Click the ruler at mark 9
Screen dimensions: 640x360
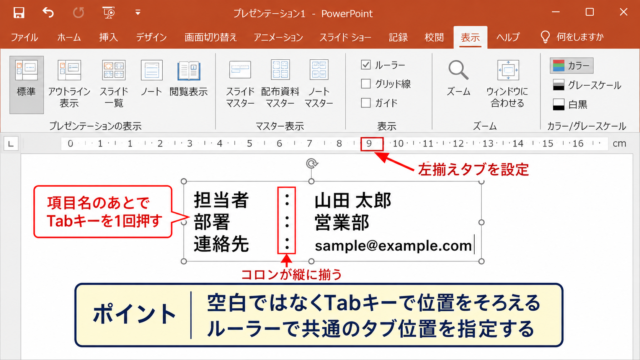coord(369,144)
